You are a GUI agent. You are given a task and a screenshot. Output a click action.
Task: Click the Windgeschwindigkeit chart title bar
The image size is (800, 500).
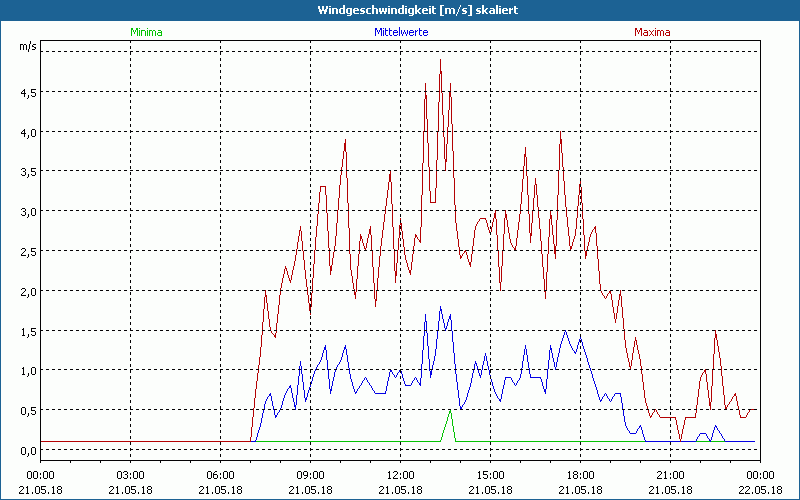tap(400, 9)
